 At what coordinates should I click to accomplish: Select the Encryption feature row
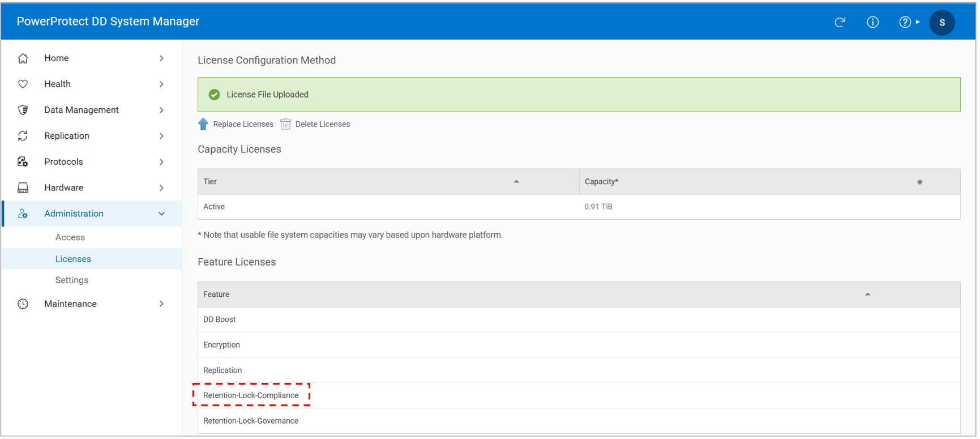pos(579,345)
